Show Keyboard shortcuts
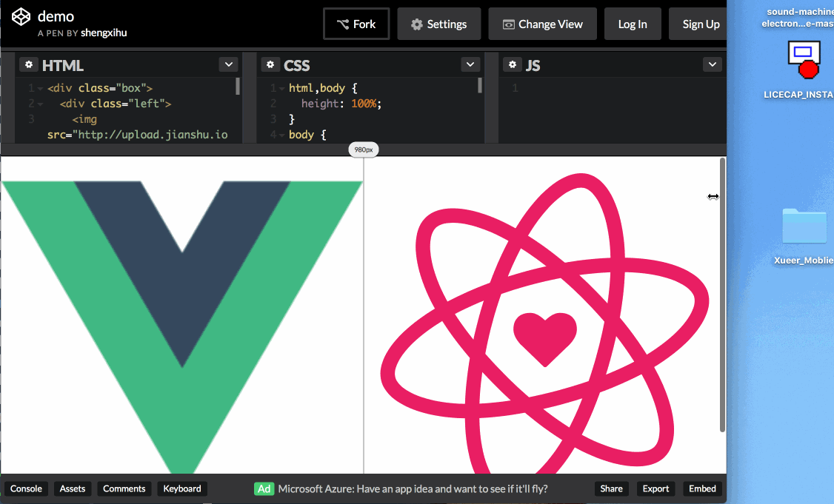 click(x=182, y=488)
